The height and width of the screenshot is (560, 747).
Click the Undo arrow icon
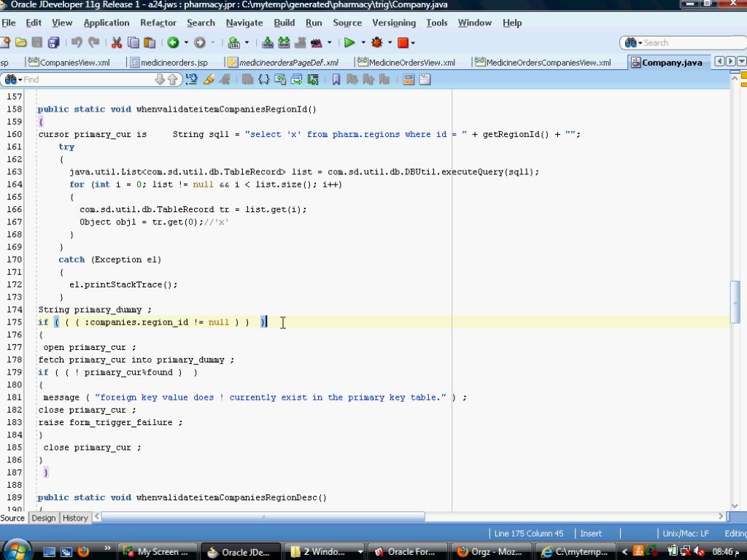click(77, 43)
